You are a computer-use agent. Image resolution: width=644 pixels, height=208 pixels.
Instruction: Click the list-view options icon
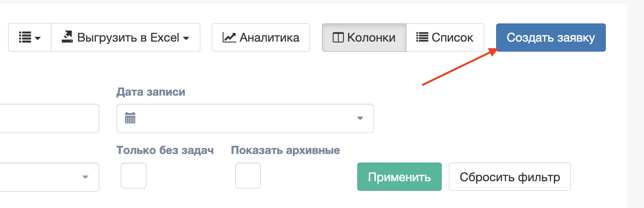tap(25, 37)
